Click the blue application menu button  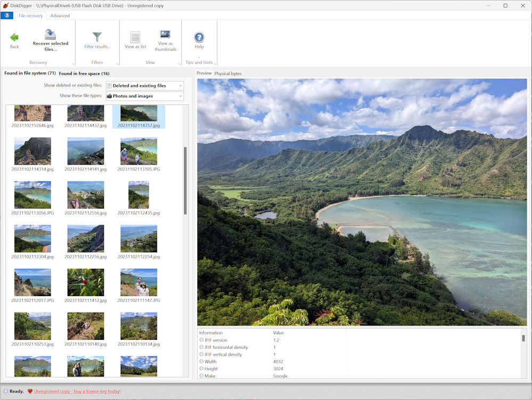point(7,15)
